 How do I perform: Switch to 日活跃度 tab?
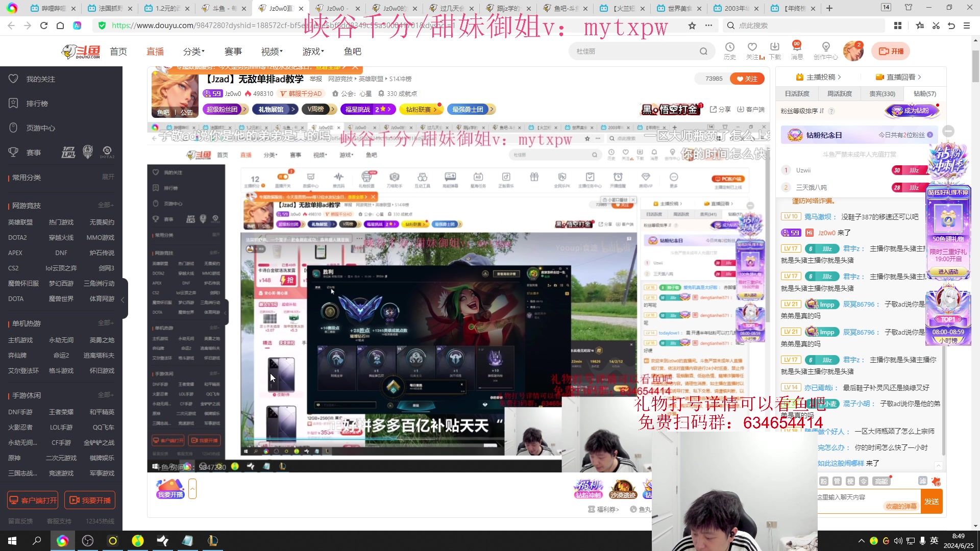(797, 93)
